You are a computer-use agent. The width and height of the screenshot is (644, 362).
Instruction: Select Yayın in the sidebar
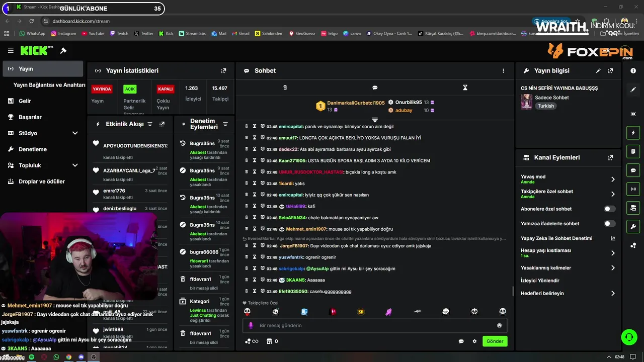tap(42, 69)
